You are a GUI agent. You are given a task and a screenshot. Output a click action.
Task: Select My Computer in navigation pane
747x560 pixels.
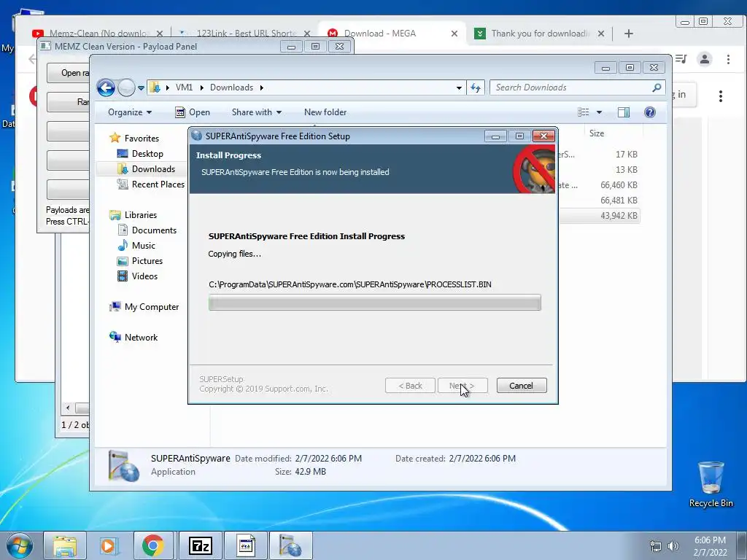pyautogui.click(x=152, y=307)
